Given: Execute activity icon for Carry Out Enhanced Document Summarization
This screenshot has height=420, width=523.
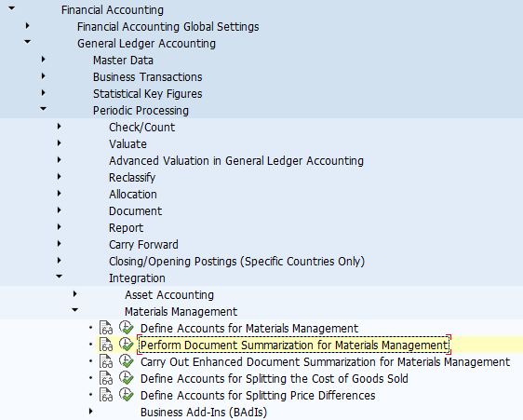Looking at the screenshot, I should point(127,361).
